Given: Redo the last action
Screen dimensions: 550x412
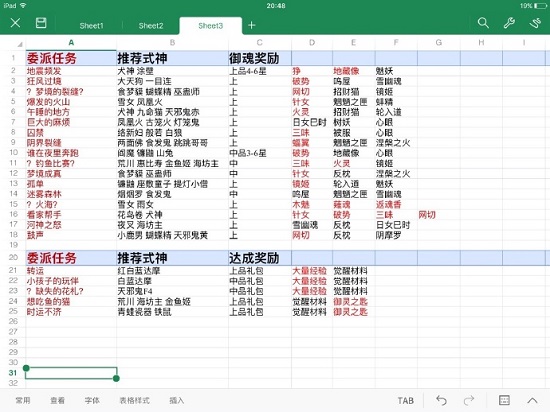Looking at the screenshot, I should [x=469, y=400].
